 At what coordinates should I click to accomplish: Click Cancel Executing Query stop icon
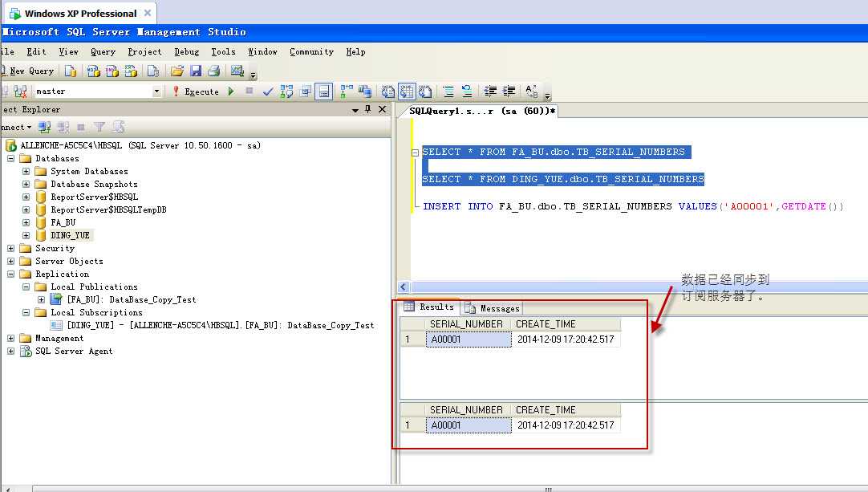click(x=249, y=91)
